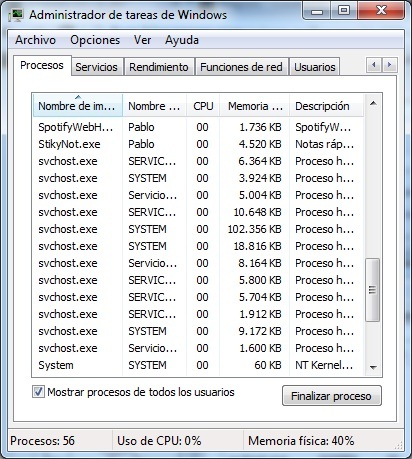Select the System process row
This screenshot has height=459, width=412.
click(198, 365)
